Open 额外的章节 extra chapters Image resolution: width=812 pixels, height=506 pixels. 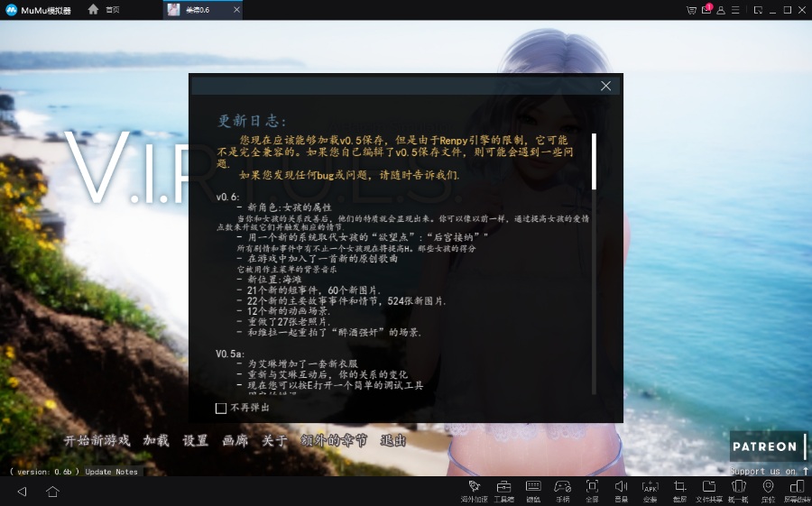point(334,441)
